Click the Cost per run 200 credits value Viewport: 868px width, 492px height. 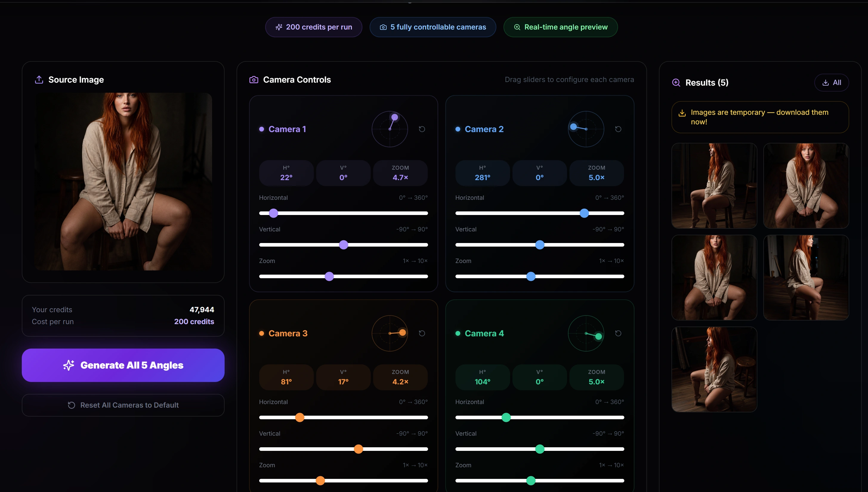pos(194,322)
